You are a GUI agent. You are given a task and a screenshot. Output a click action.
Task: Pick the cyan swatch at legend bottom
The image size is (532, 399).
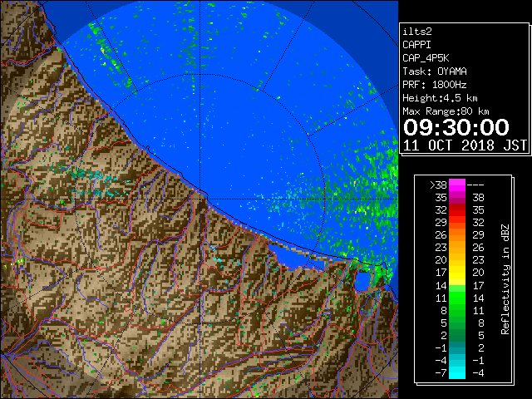[457, 373]
